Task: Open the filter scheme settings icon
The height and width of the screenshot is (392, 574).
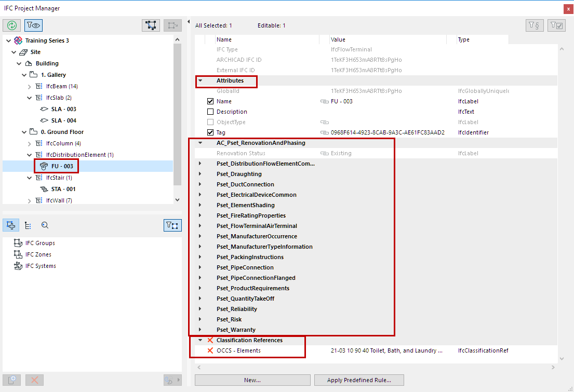Action: pos(535,25)
